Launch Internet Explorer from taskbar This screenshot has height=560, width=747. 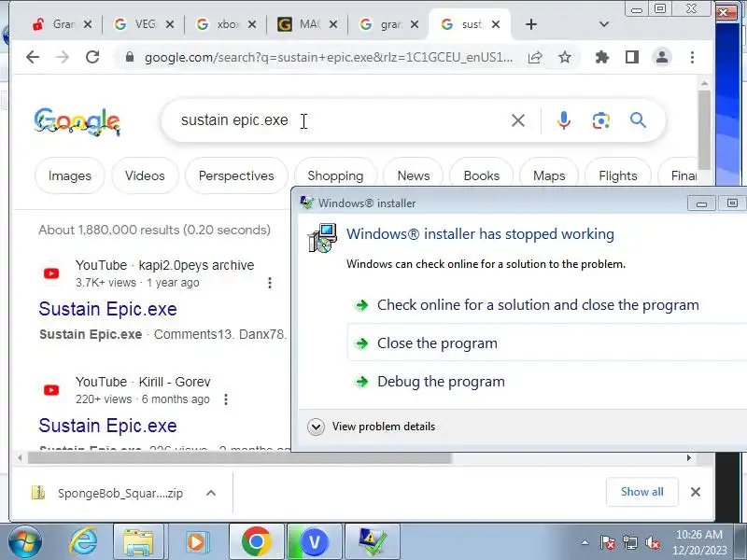[83, 542]
